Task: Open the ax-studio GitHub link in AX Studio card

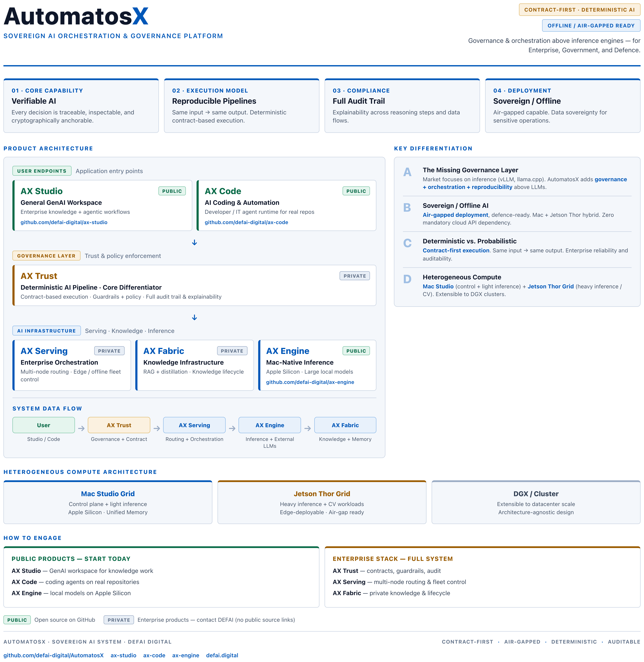Action: (x=64, y=222)
